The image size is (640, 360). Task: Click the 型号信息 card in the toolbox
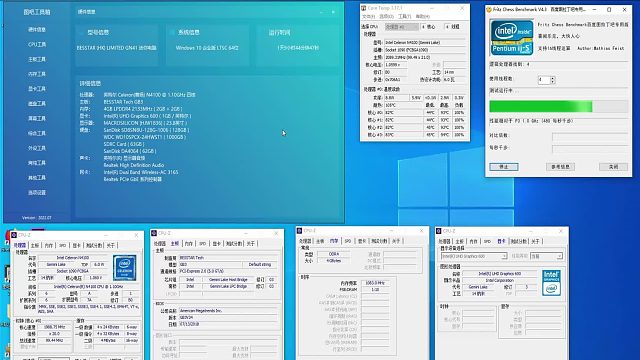tap(117, 45)
